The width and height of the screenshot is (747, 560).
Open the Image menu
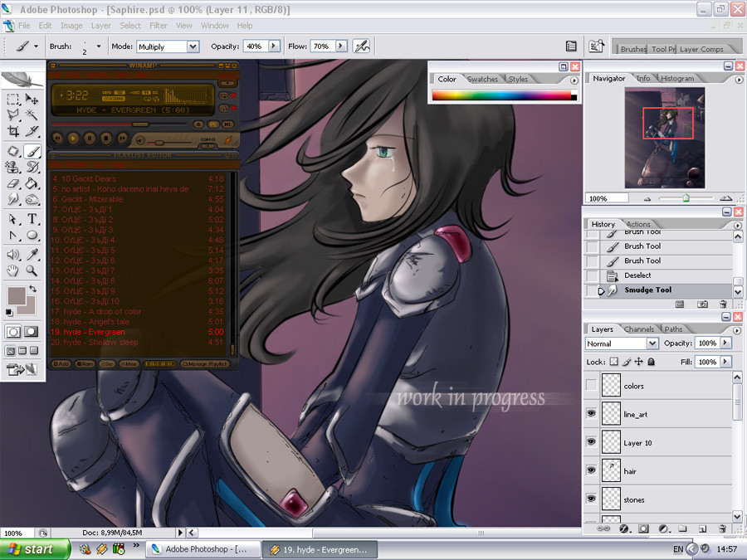coord(71,26)
